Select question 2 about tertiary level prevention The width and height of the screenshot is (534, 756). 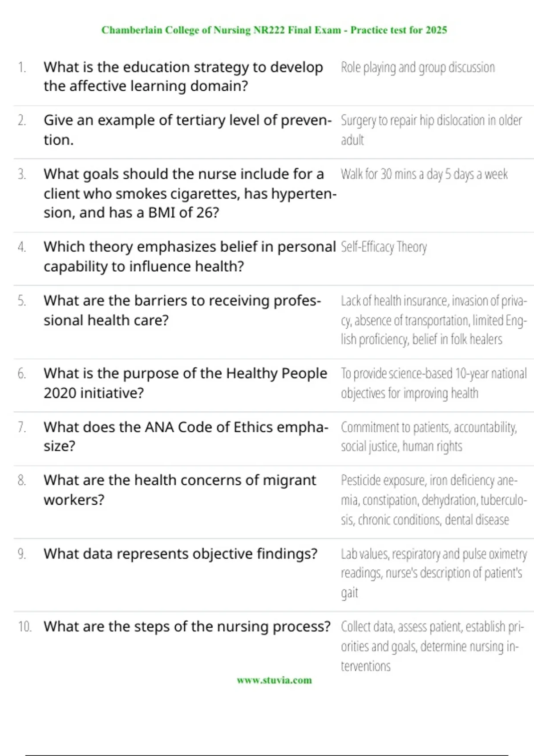pyautogui.click(x=188, y=130)
